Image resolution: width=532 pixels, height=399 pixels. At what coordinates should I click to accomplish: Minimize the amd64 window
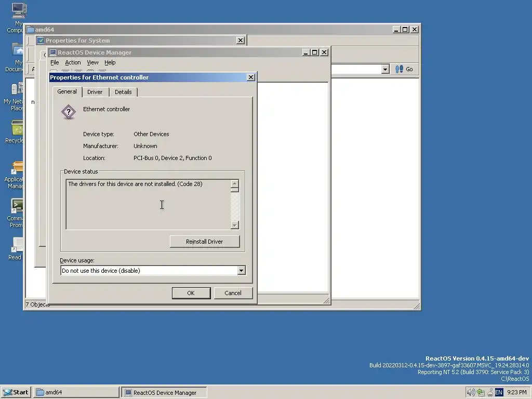pyautogui.click(x=396, y=30)
